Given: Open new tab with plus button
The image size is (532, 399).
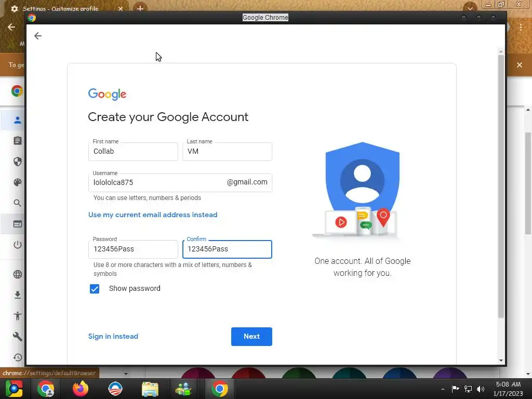Looking at the screenshot, I should 140,8.
